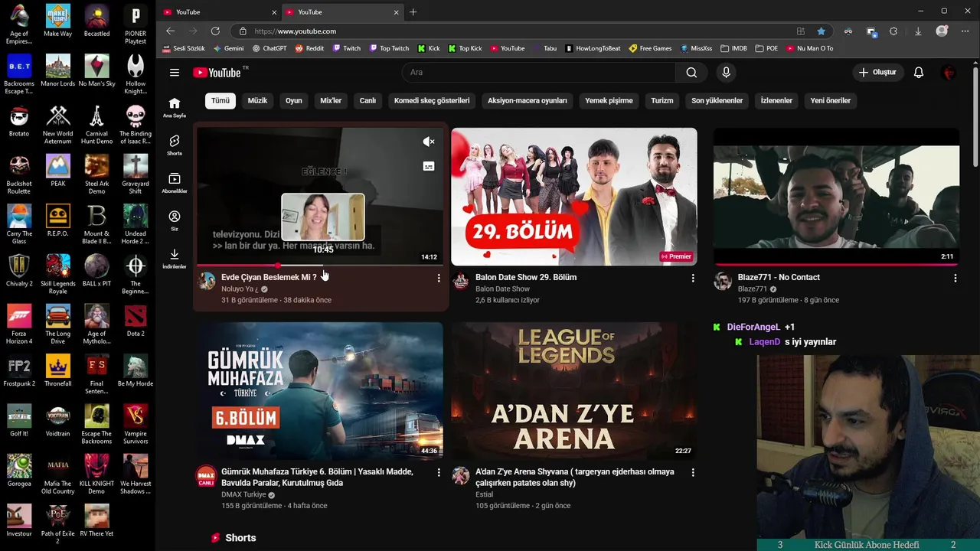Open İndirilenler in the sidebar
The height and width of the screenshot is (551, 980).
(175, 258)
